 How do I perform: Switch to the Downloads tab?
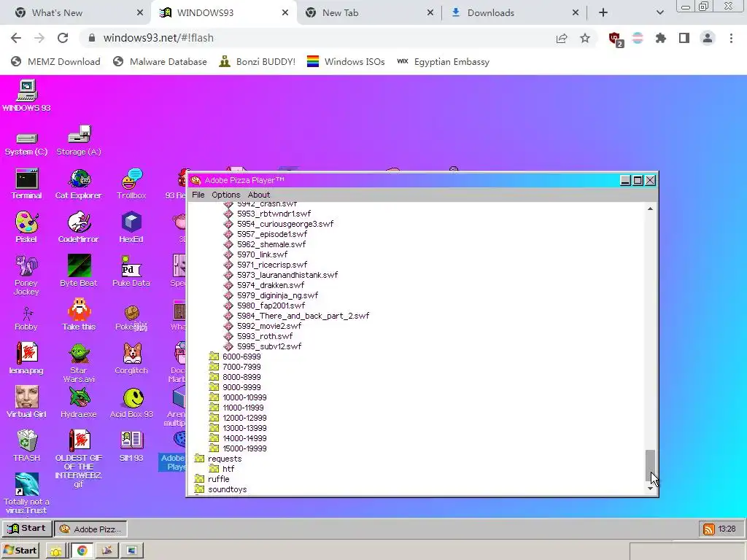click(514, 12)
